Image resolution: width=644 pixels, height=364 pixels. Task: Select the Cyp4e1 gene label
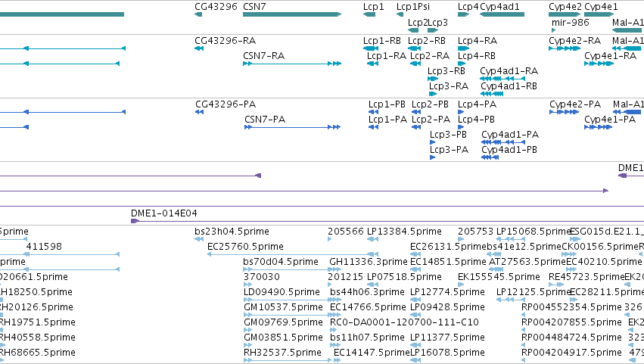[x=601, y=7]
